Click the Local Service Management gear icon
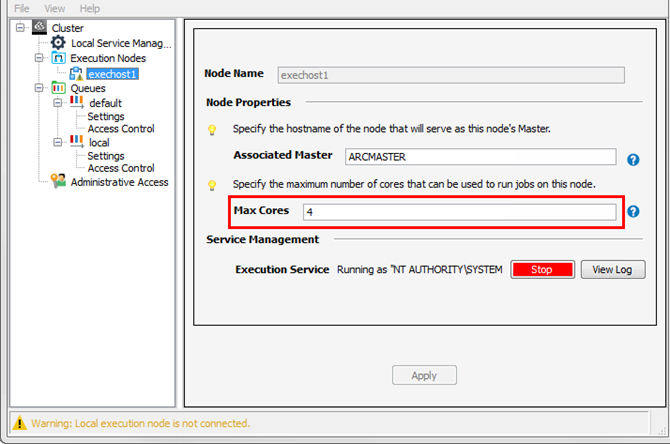The height and width of the screenshot is (444, 670). tap(58, 42)
